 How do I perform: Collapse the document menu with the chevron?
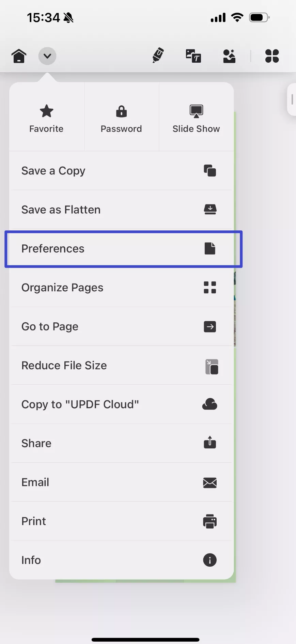tap(47, 56)
